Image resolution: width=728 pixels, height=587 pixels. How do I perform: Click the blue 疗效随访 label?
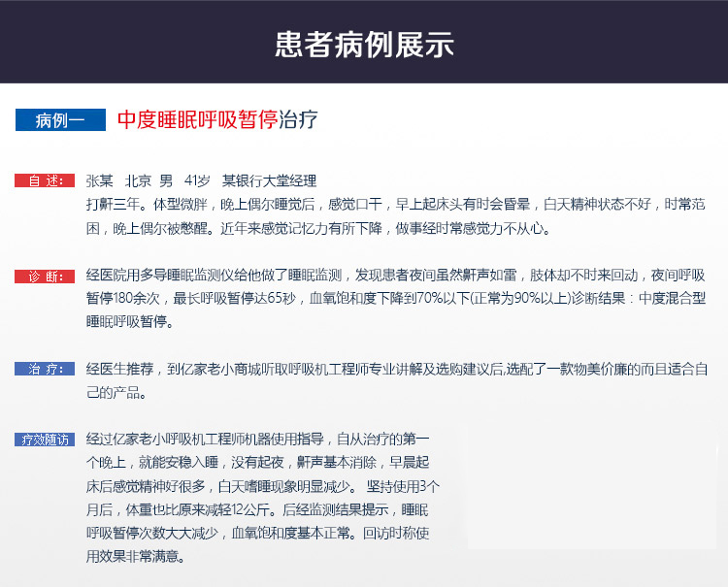(x=45, y=440)
